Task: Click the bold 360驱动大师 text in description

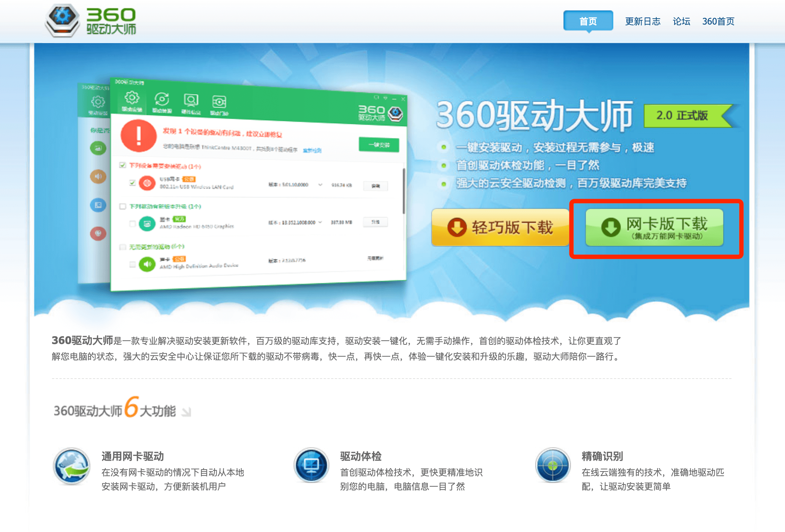Action: [82, 340]
